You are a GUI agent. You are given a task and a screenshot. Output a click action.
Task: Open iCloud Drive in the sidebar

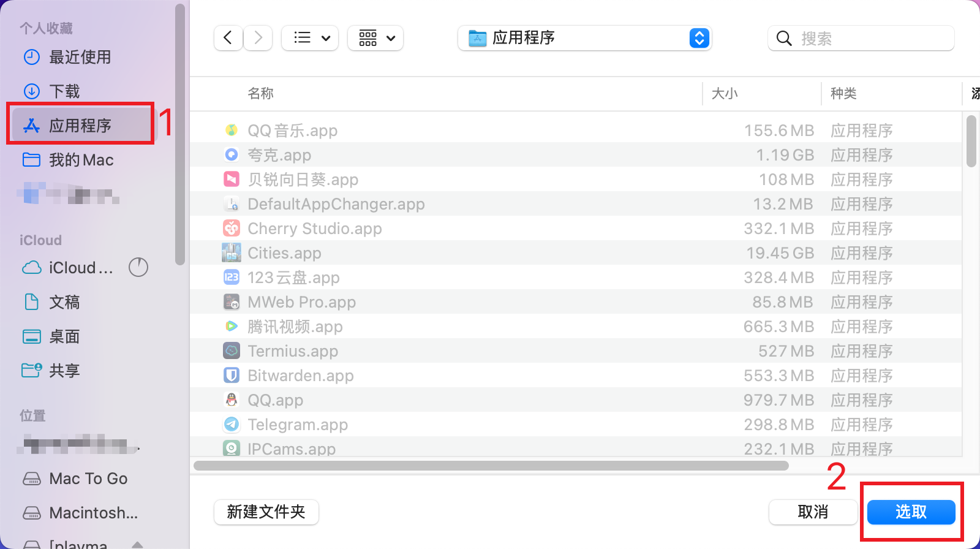[67, 268]
